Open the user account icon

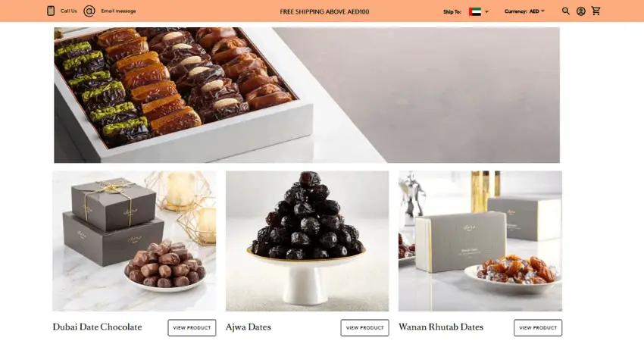click(x=581, y=11)
